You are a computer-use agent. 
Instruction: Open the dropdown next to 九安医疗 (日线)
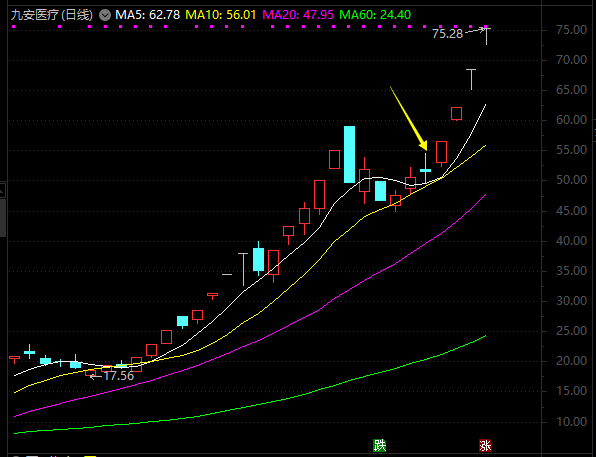pos(105,15)
